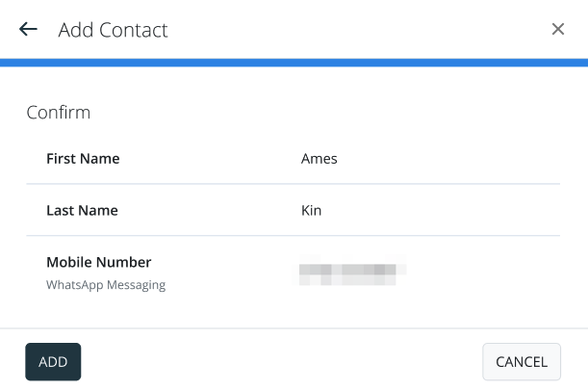Click empty header space left of close icon
This screenshot has height=391, width=588.
coord(385,30)
